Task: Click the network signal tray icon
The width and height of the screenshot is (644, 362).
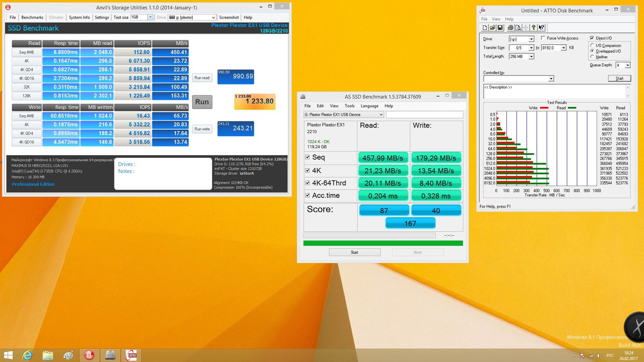Action: pyautogui.click(x=590, y=356)
